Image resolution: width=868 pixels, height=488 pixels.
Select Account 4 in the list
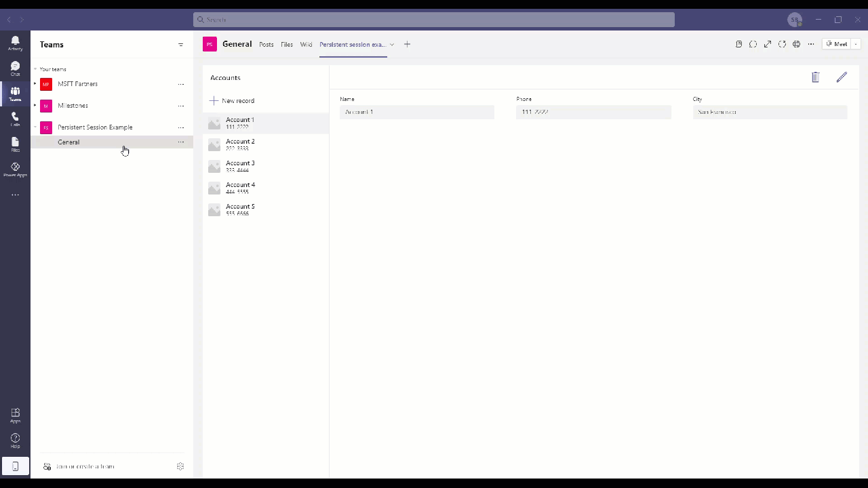(266, 188)
